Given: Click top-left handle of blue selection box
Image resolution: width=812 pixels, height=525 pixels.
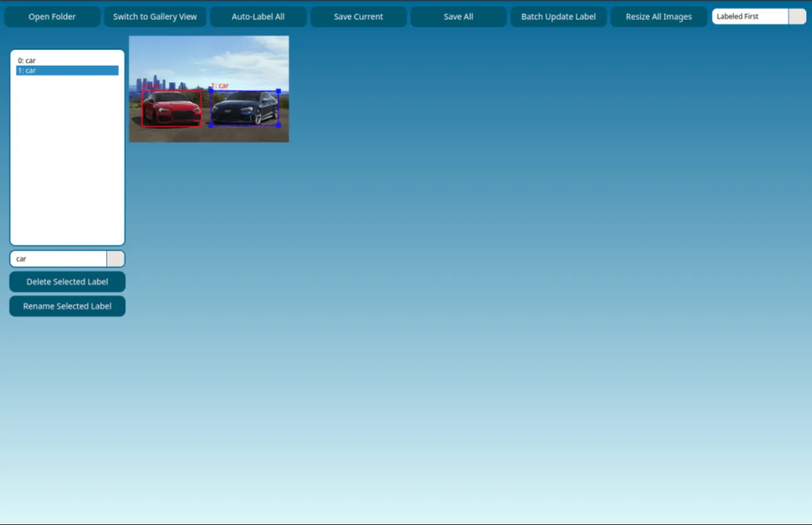Looking at the screenshot, I should [x=211, y=91].
